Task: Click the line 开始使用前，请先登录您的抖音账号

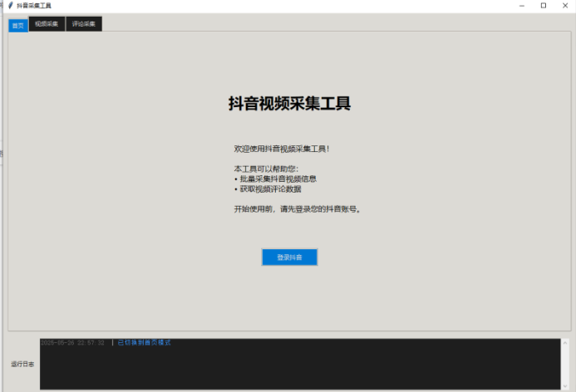Action: 298,209
